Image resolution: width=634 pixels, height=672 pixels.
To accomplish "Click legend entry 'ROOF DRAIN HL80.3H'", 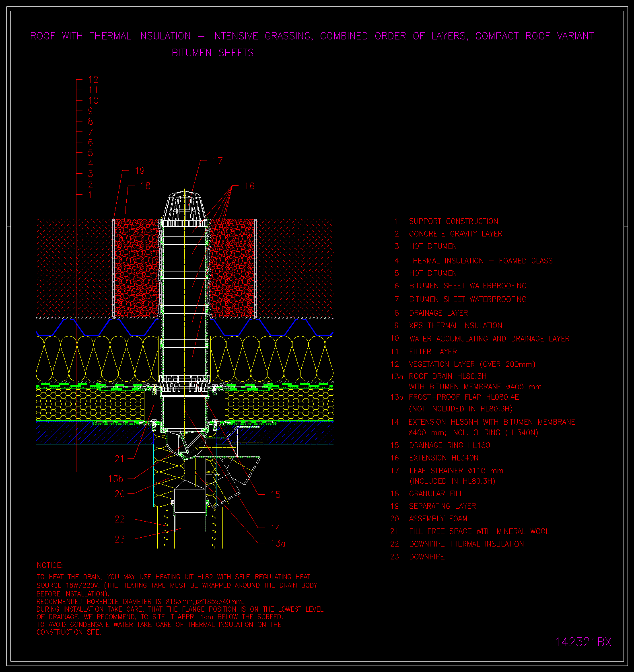I will (447, 376).
